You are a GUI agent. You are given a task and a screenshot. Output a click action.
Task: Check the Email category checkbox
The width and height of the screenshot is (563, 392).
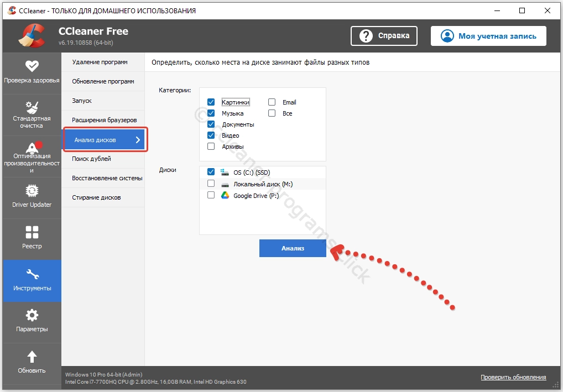[x=272, y=102]
